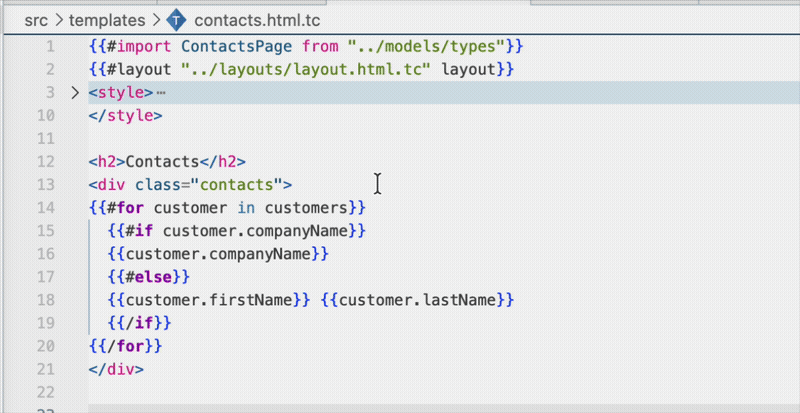Click customer.companyName expression on line 16
Image resolution: width=800 pixels, height=413 pixels.
click(x=218, y=254)
